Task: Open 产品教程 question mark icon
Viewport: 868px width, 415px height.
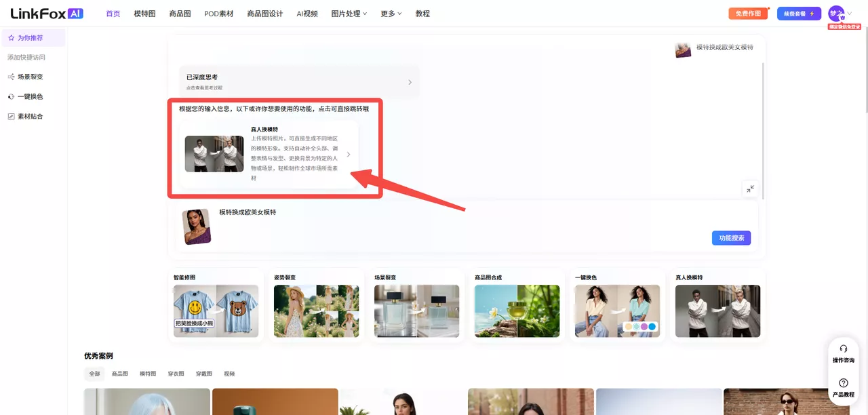Action: [843, 383]
